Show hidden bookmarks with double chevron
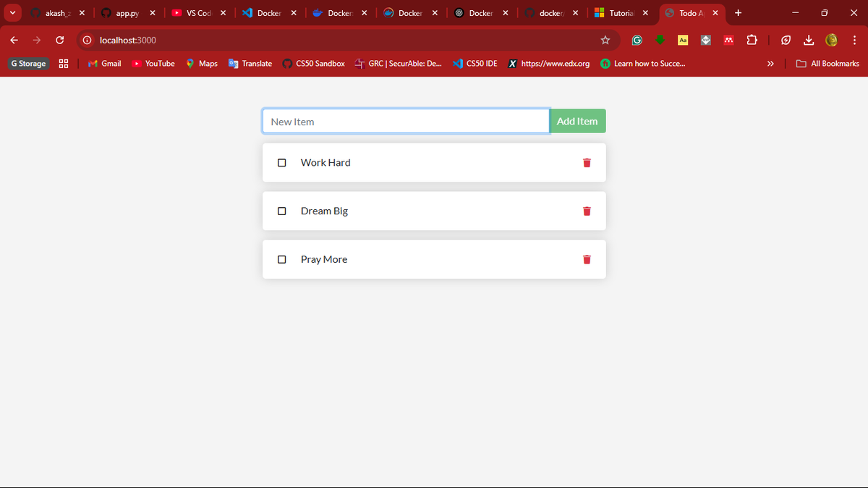 coord(770,64)
